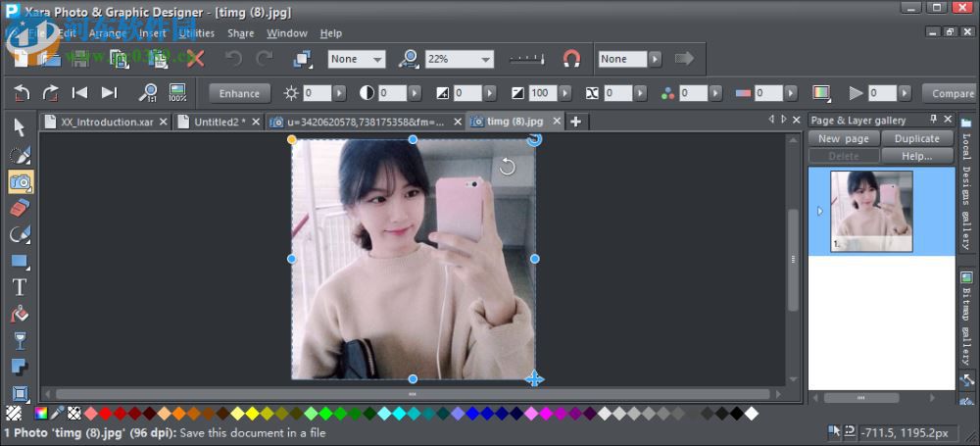The image size is (980, 446).
Task: Click the color saturation dots icon
Action: (668, 93)
